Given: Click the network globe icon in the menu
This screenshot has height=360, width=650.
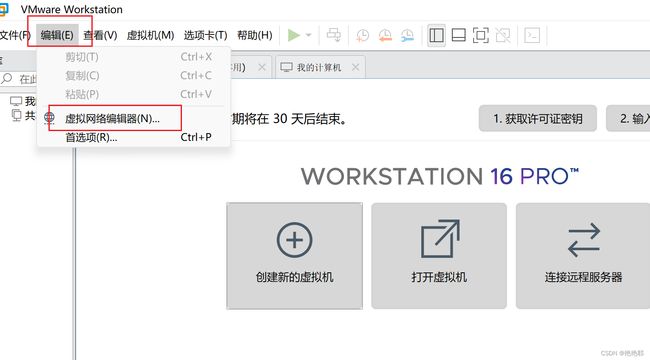Looking at the screenshot, I should (x=49, y=119).
